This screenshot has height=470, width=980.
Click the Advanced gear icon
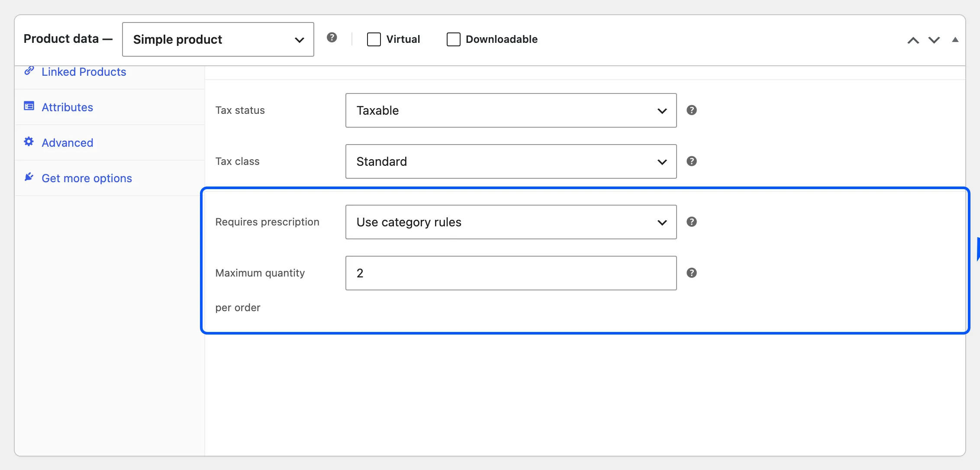29,142
